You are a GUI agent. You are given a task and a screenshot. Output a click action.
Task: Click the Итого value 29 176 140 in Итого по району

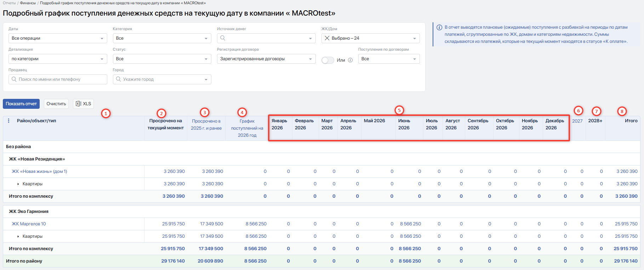click(626, 261)
